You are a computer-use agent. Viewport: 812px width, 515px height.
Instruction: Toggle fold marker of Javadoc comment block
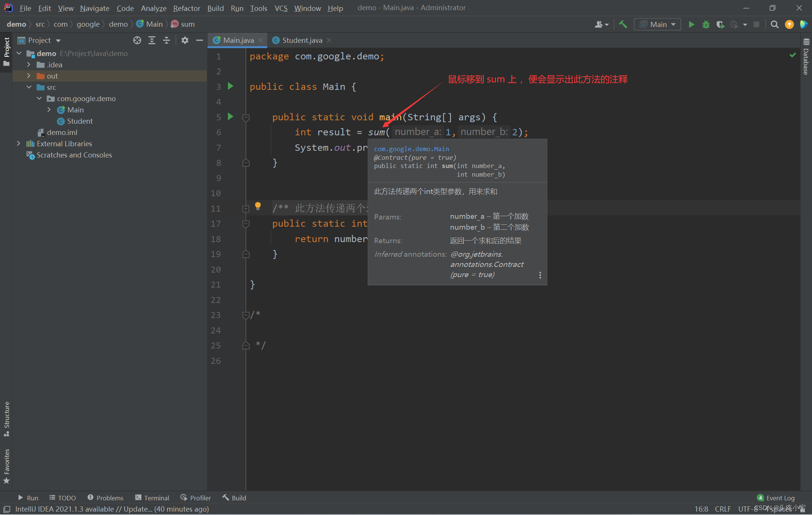pos(246,209)
